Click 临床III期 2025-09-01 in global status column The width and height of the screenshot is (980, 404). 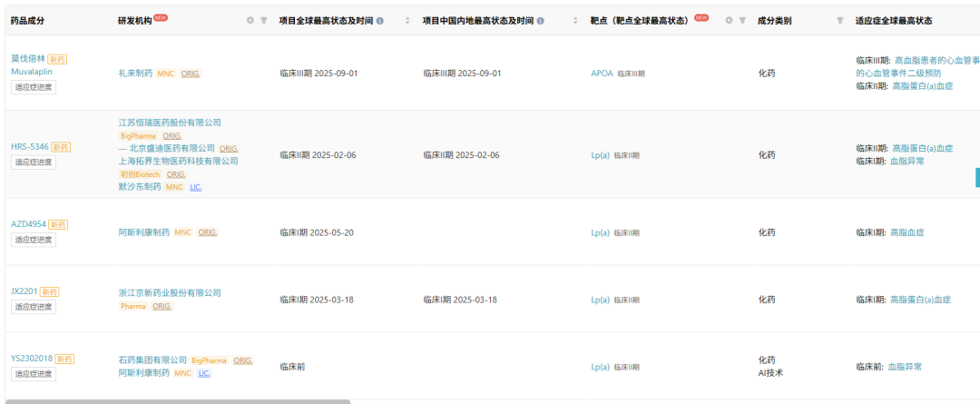click(318, 74)
